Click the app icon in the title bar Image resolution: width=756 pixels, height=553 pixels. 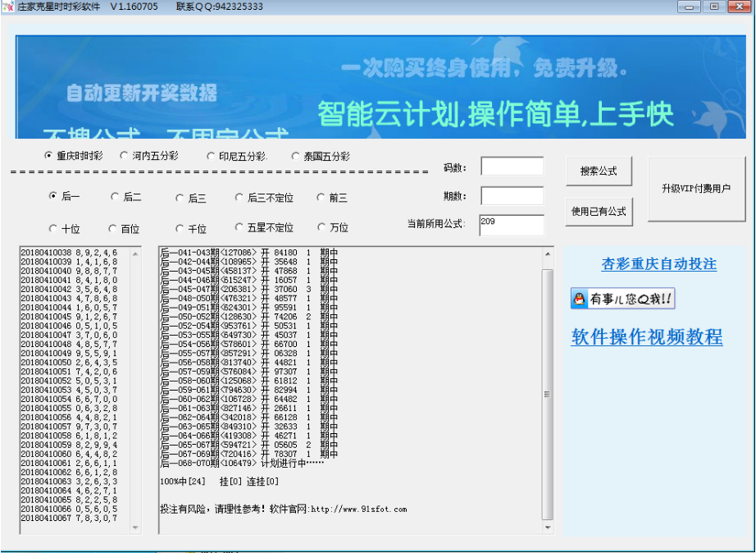[8, 7]
